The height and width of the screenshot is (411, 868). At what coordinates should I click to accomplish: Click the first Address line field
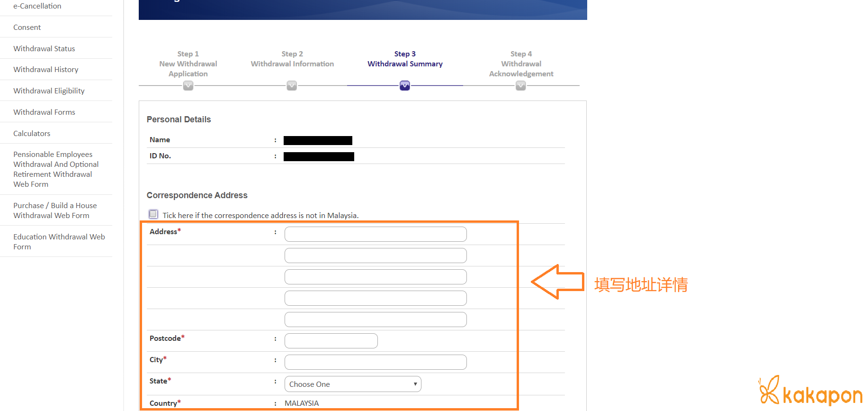[x=376, y=234]
